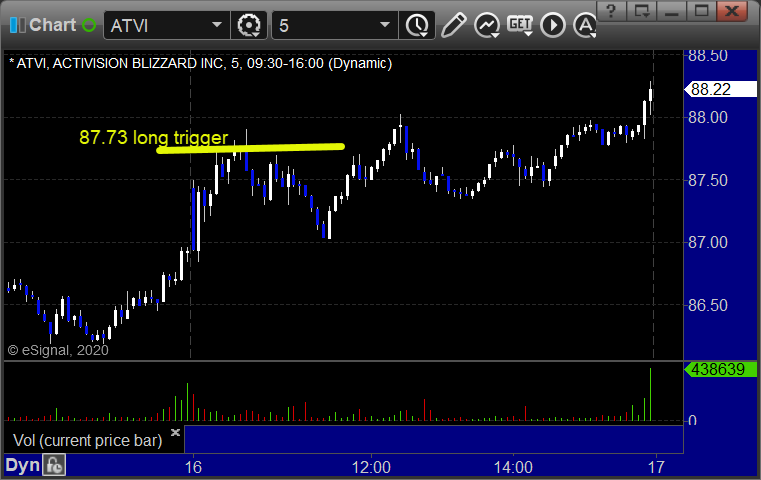This screenshot has width=761, height=480.
Task: Open the chart settings gear menu
Action: (x=249, y=25)
